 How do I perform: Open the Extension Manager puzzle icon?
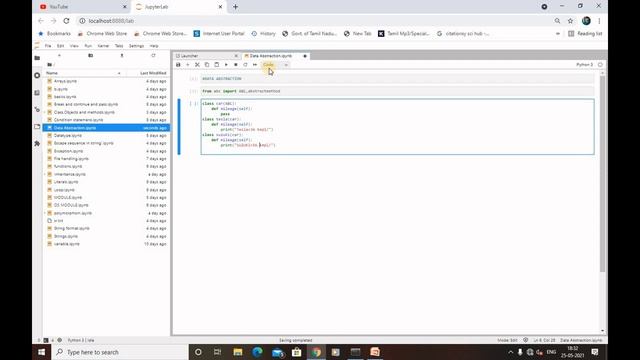click(37, 144)
